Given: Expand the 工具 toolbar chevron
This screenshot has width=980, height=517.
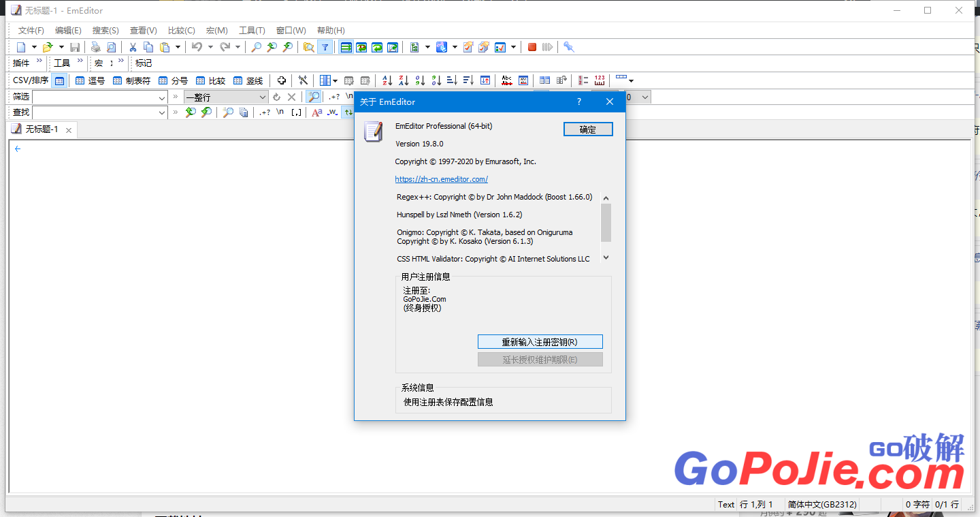Looking at the screenshot, I should 80,61.
